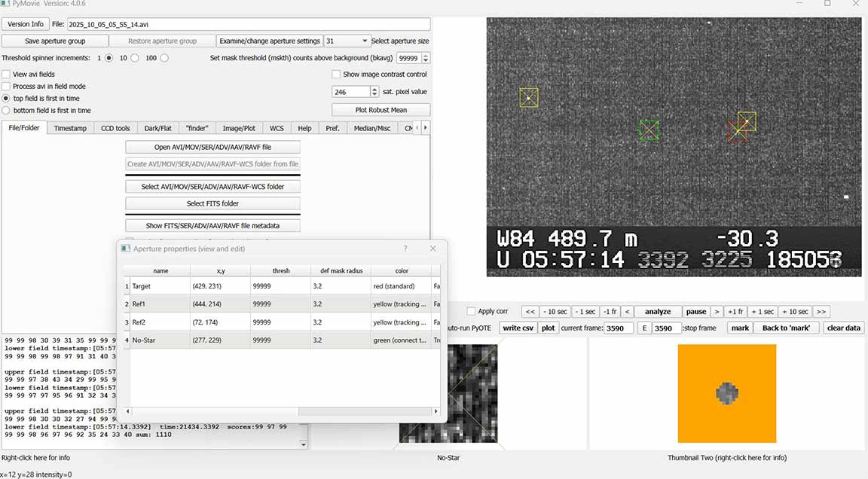
Task: Click the mask threshold spinner arrows
Action: [x=426, y=58]
